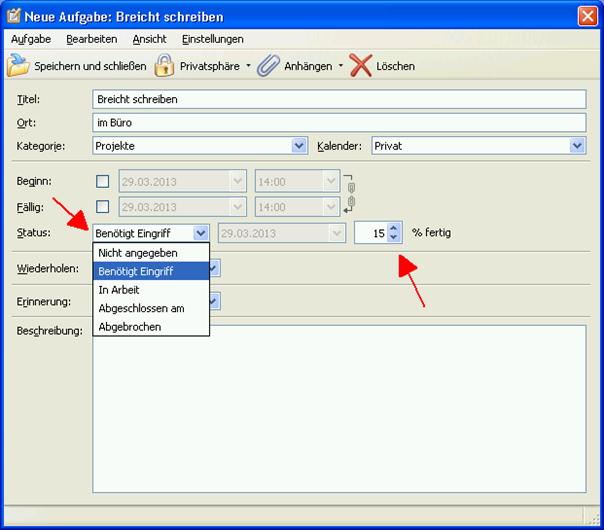Click the Anhängen paperclip icon

pos(268,65)
